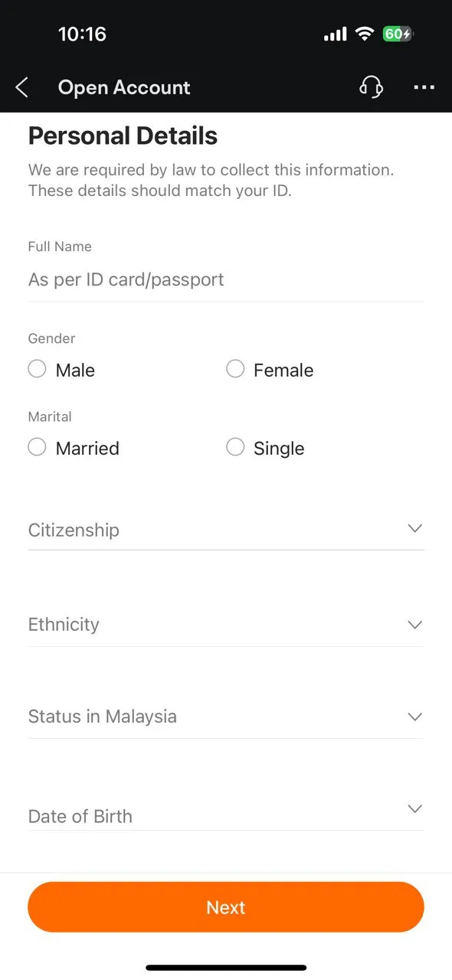Tap the battery indicator in status bar
Screen dimensions: 452x980
click(x=398, y=34)
